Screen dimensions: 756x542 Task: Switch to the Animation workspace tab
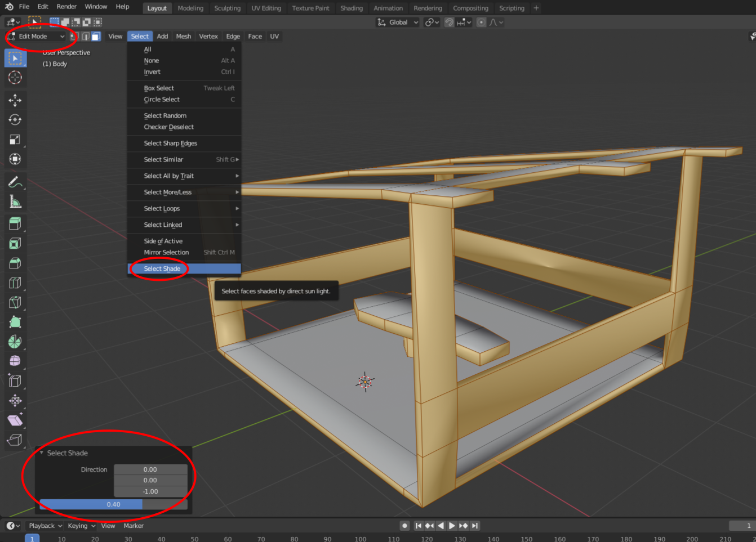pos(388,8)
